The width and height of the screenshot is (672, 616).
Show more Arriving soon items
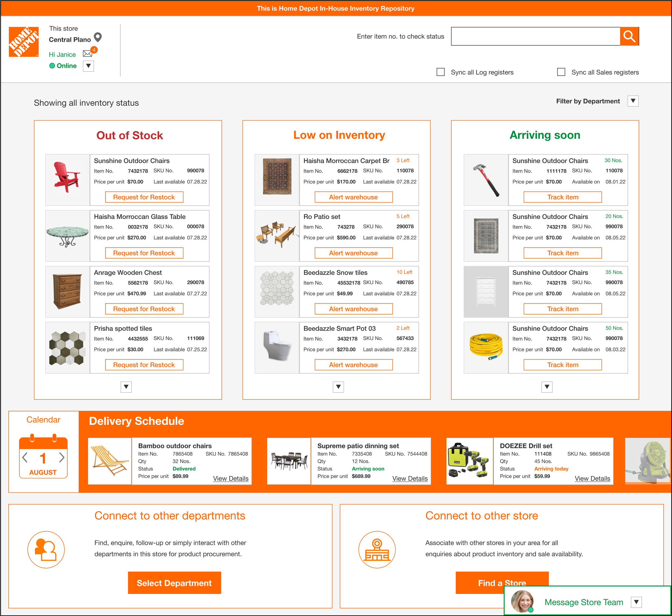coord(547,387)
